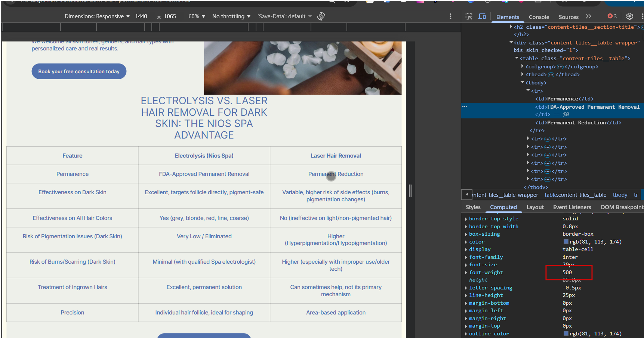Screen dimensions: 644x338
Task: Open DevTools settings gear
Action: click(x=629, y=16)
